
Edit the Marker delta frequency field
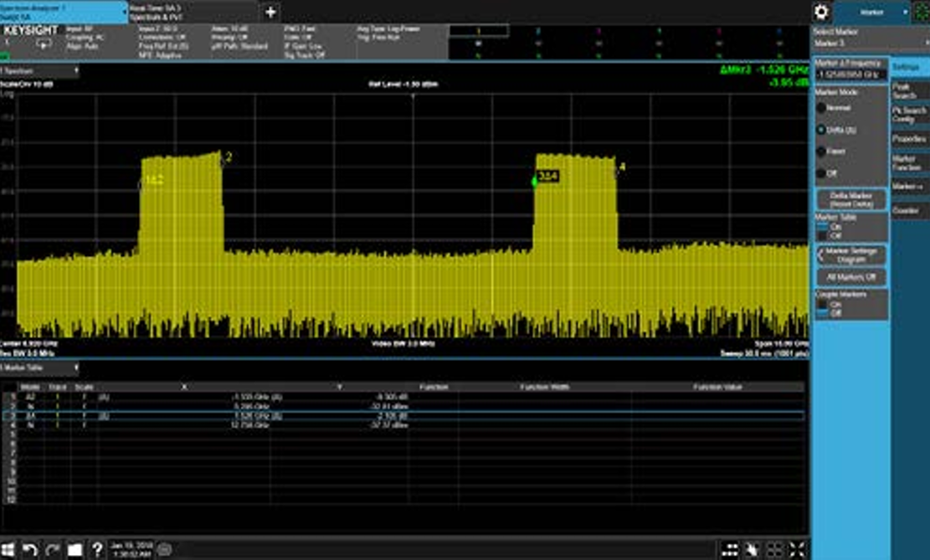[851, 74]
